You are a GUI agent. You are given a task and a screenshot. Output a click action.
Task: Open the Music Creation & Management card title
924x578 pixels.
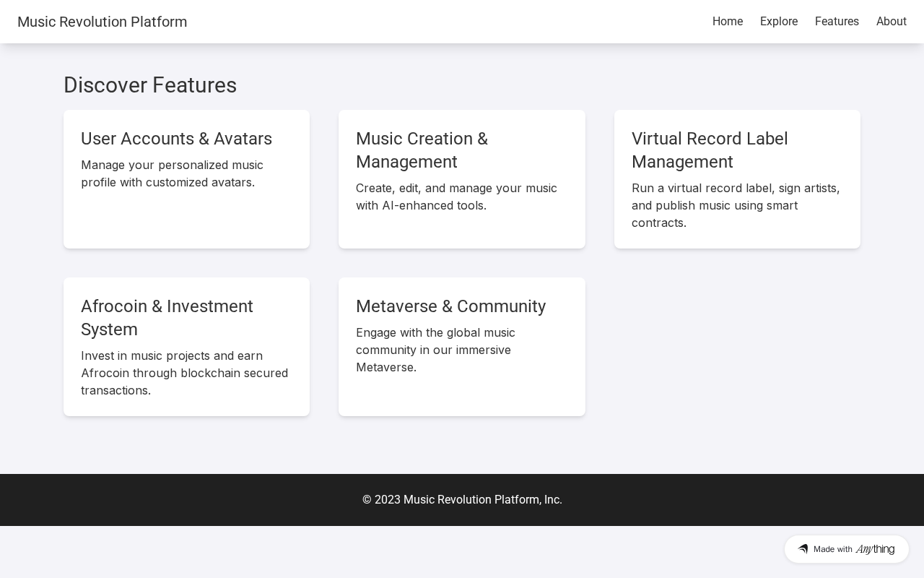(x=422, y=150)
